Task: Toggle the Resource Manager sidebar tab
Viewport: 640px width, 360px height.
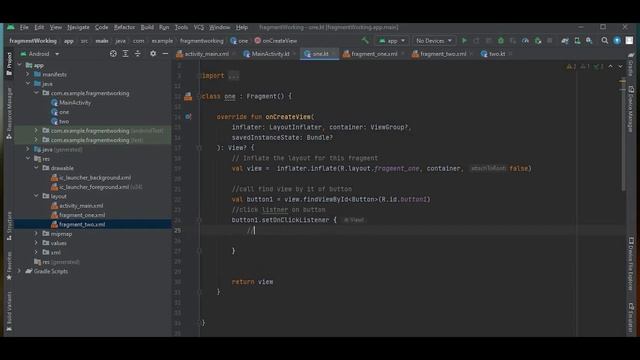Action: (x=9, y=113)
